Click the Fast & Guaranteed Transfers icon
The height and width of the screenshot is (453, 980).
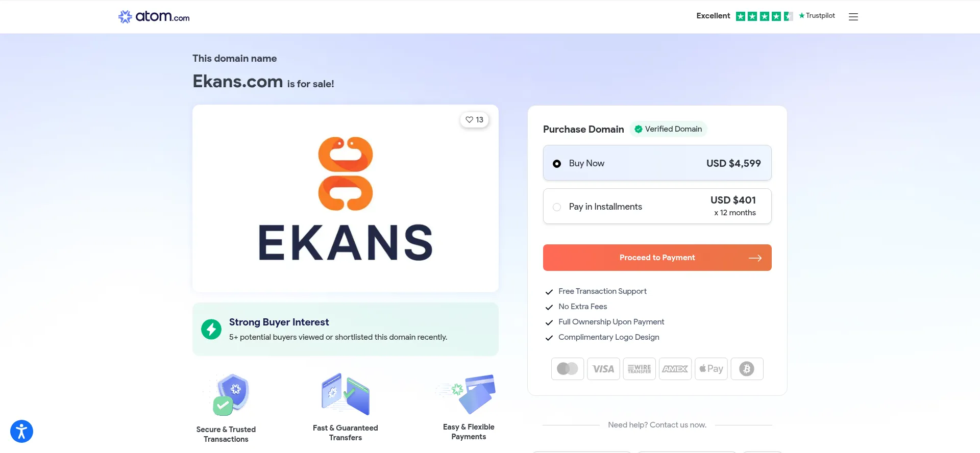click(x=346, y=394)
